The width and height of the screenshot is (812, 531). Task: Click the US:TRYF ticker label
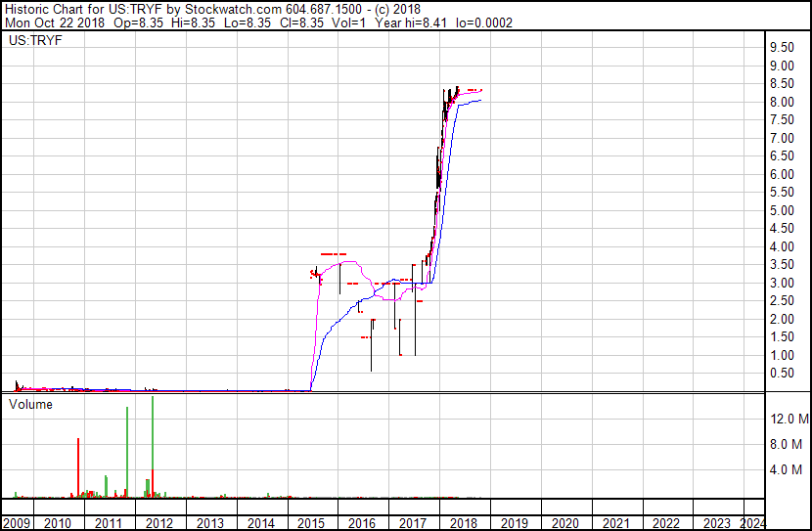tap(35, 40)
